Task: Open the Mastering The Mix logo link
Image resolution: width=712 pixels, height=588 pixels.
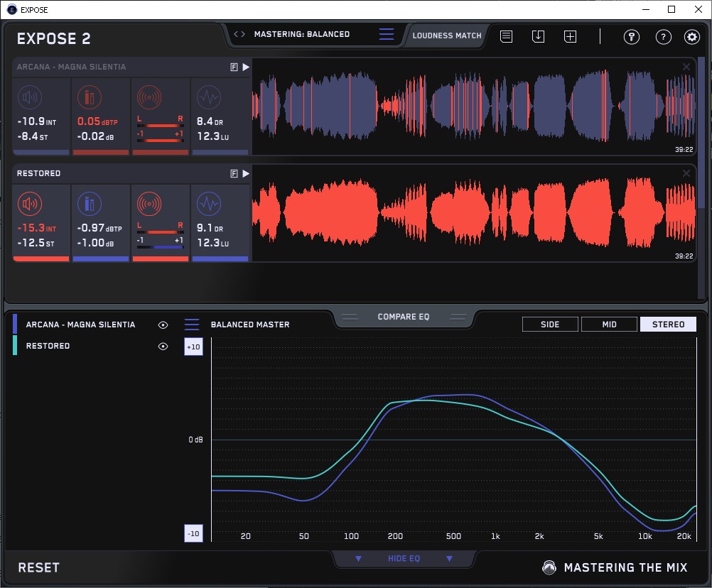Action: [615, 567]
